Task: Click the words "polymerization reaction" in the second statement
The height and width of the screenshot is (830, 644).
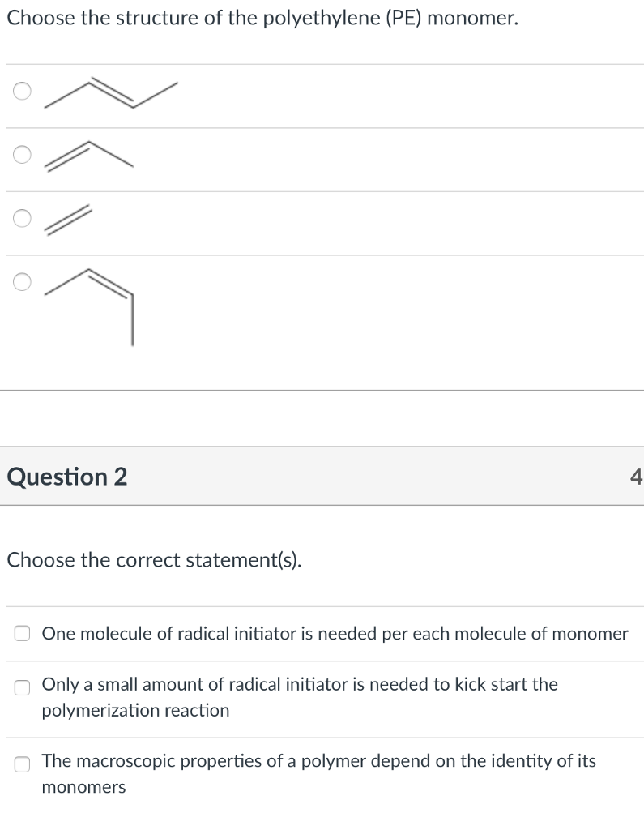Action: pos(135,710)
